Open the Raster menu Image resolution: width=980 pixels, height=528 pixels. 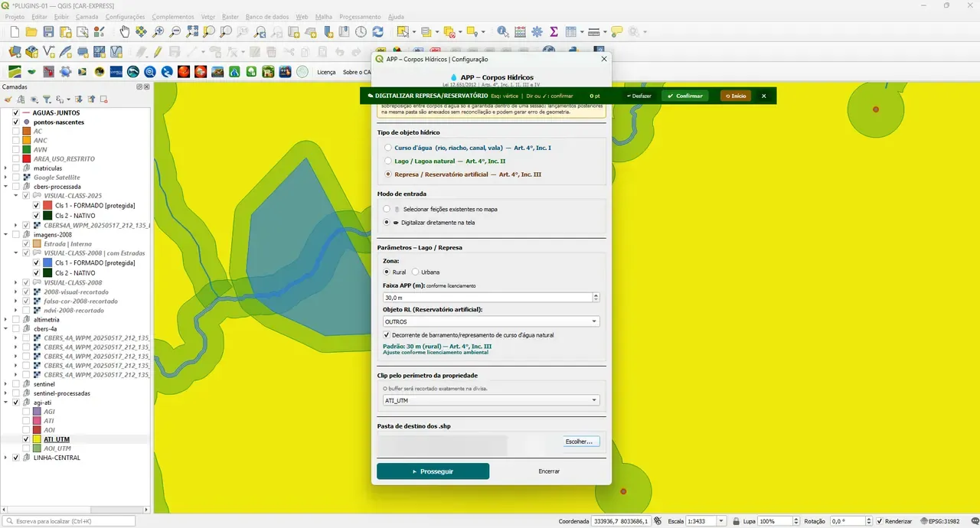pos(230,17)
